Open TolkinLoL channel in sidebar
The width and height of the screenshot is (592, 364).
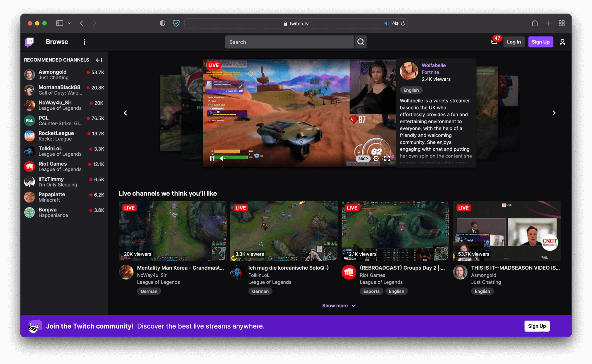pos(64,151)
